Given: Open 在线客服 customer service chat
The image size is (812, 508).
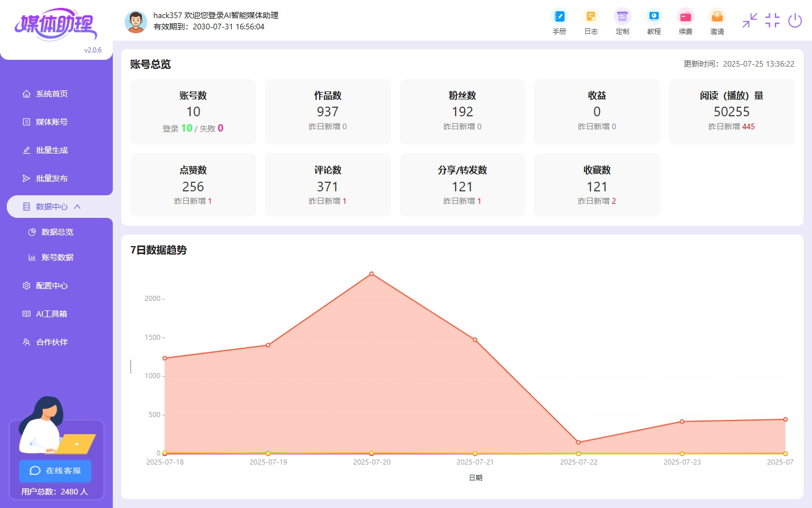Looking at the screenshot, I should (x=55, y=471).
